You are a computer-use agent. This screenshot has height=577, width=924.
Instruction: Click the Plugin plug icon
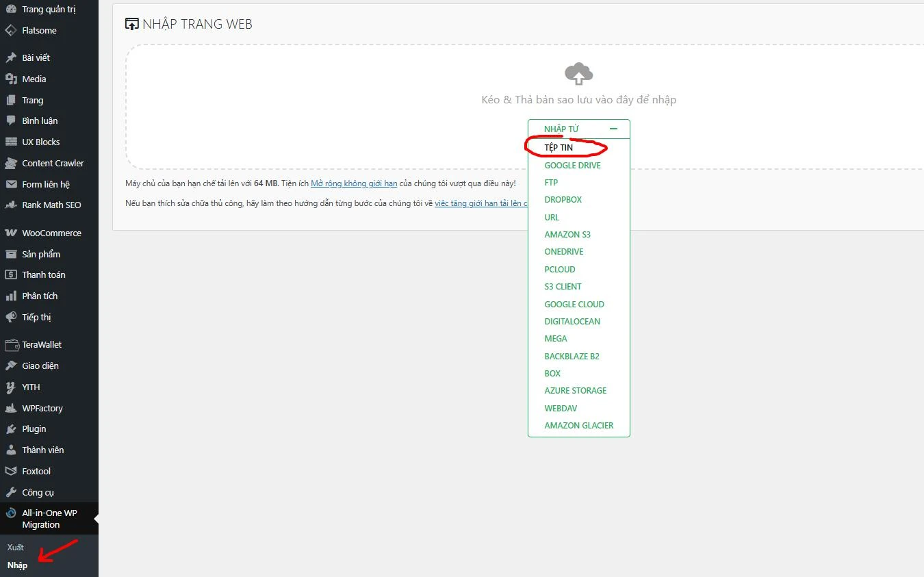10,428
